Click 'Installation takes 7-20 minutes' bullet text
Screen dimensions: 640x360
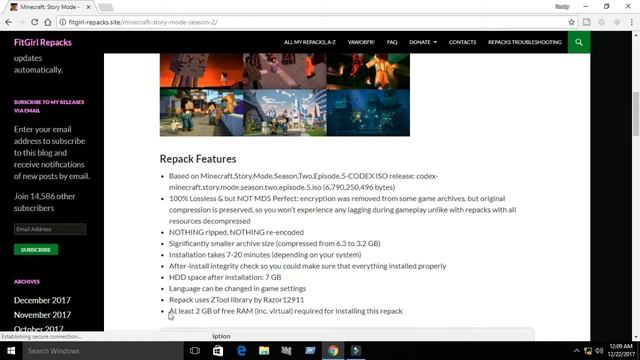(265, 255)
